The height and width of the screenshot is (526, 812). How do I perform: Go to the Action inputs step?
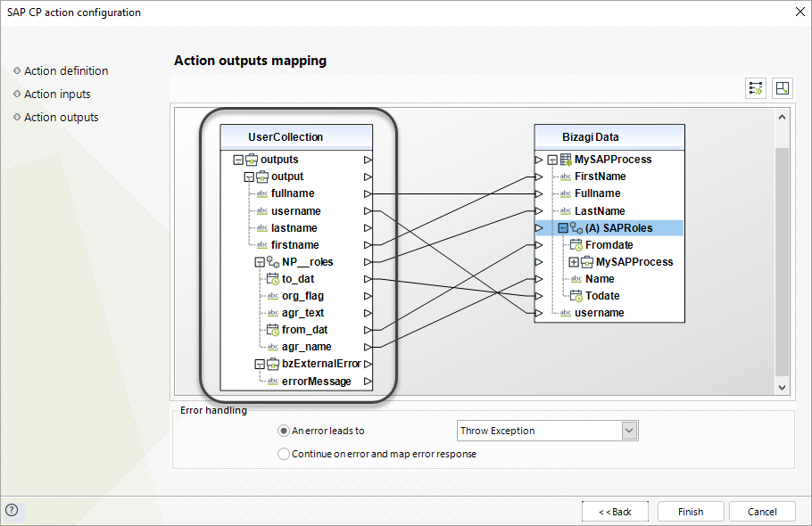(57, 94)
